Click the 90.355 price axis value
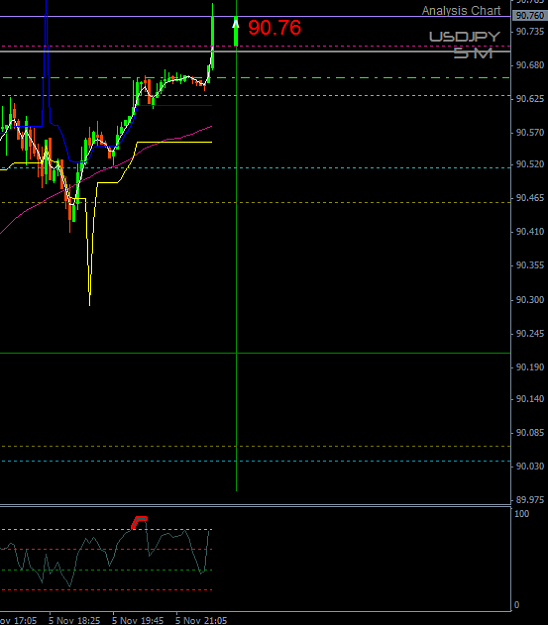Viewport: 548px width, 625px height. pyautogui.click(x=530, y=265)
